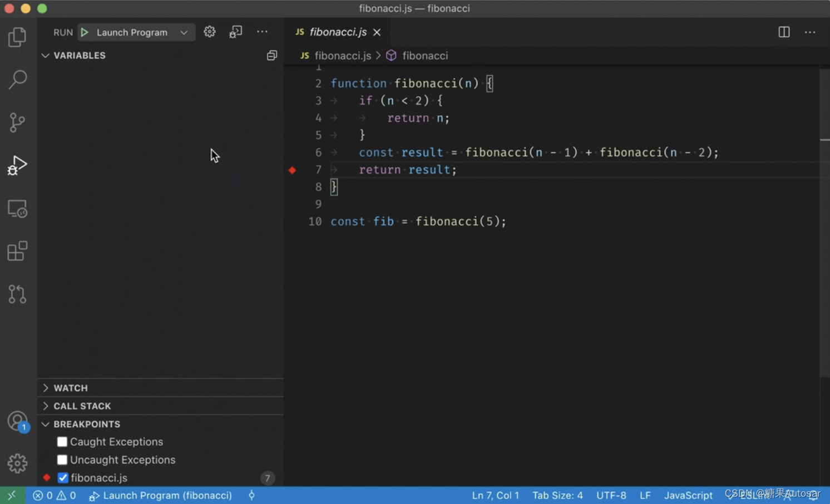Open the Search view in activity bar

17,80
